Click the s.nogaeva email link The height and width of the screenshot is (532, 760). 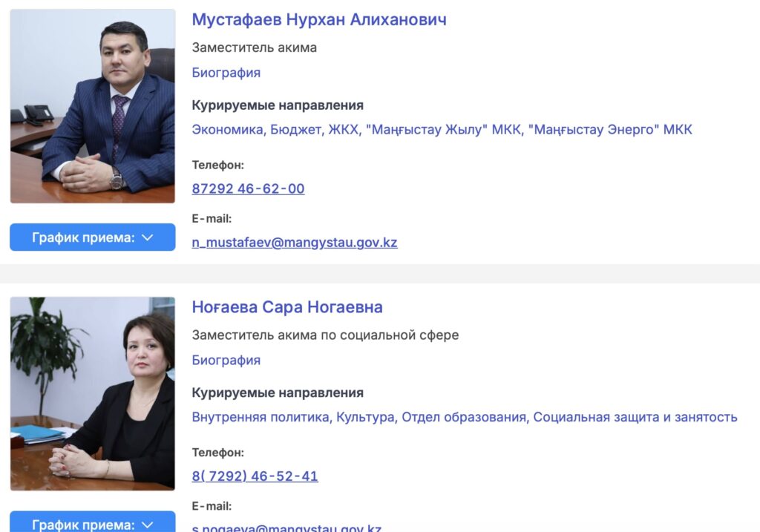point(286,528)
